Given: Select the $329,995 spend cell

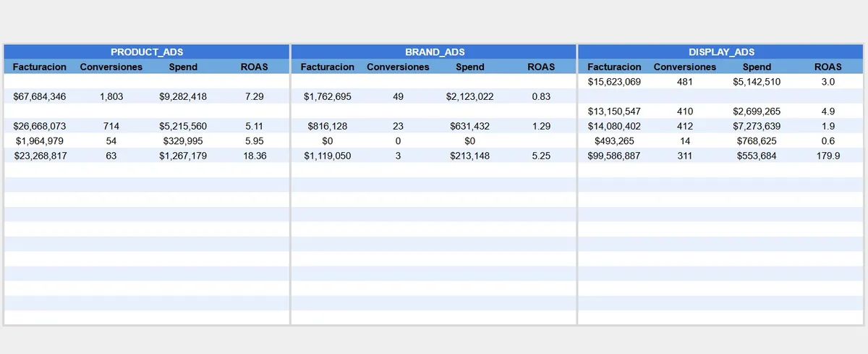Looking at the screenshot, I should [183, 140].
